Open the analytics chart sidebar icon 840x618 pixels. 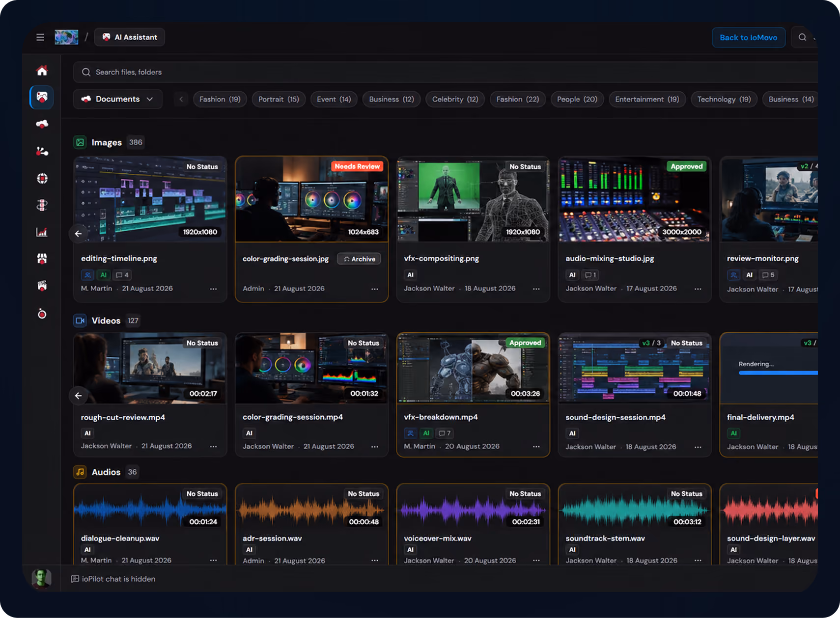tap(42, 232)
